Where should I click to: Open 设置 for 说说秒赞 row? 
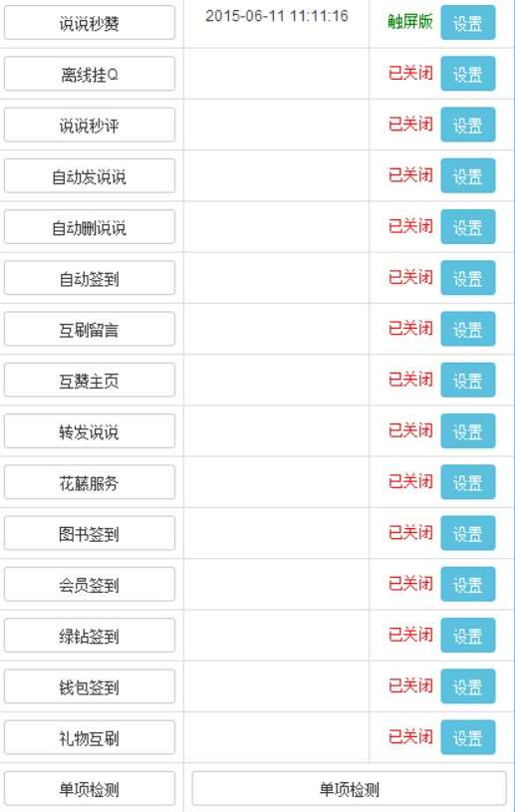coord(468,23)
